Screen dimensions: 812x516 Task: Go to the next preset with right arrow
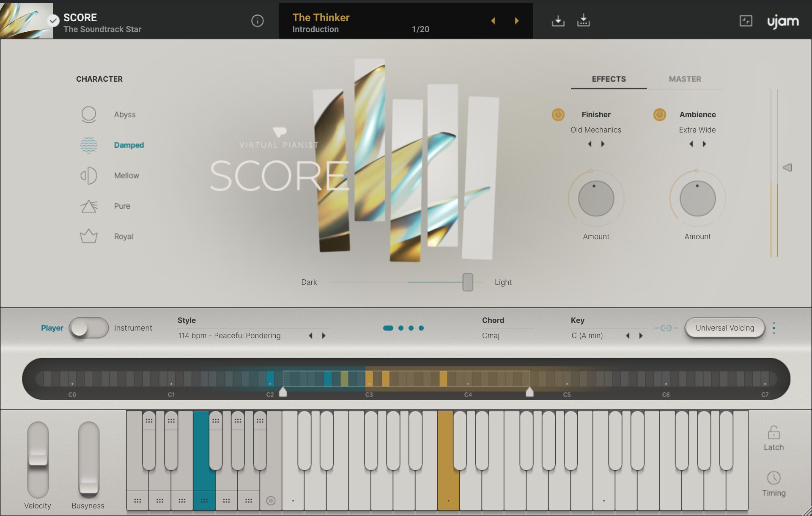(x=516, y=21)
